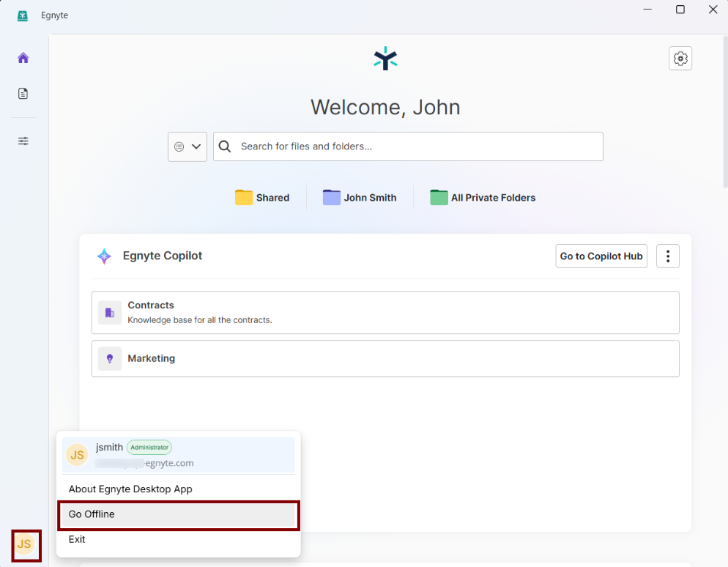Screen dimensions: 728x567
Task: Open the Home view in the sidebar
Action: (x=23, y=58)
